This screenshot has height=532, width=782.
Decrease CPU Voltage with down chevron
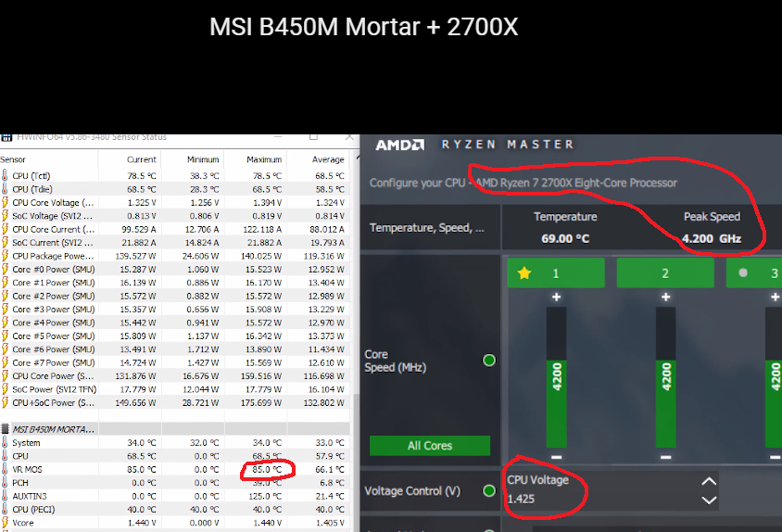(709, 500)
